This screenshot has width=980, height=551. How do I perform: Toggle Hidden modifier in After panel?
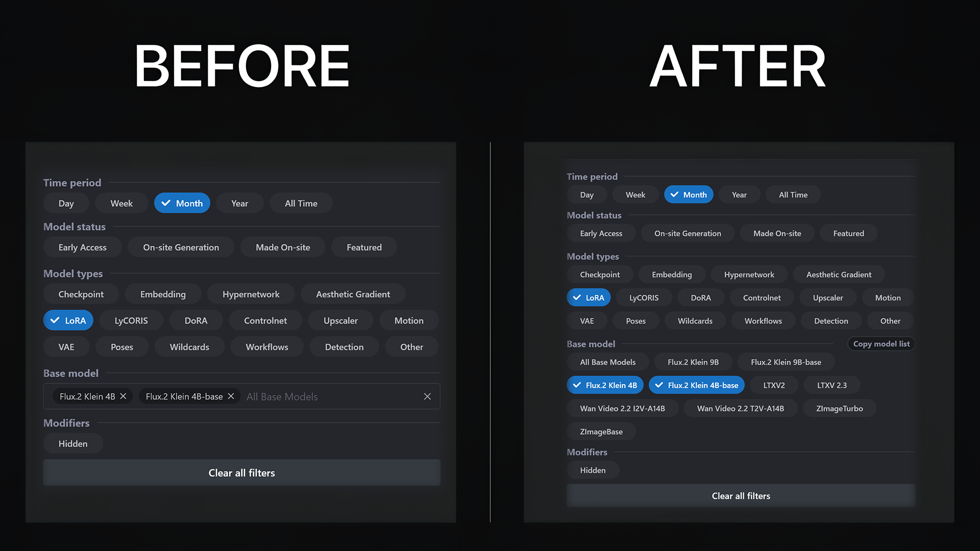coord(593,470)
